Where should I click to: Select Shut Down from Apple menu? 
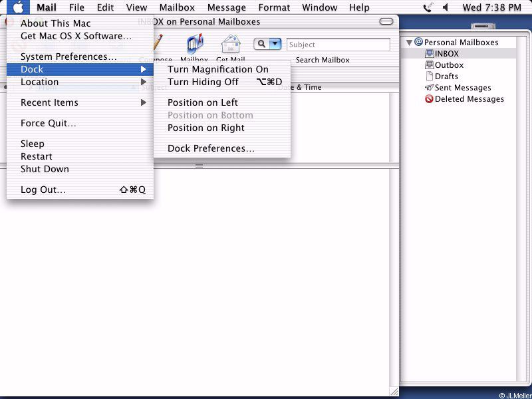pos(80,169)
